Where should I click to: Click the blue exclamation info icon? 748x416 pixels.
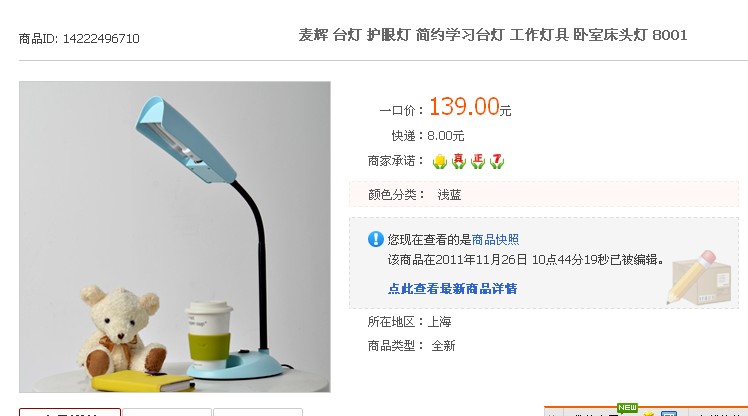tap(376, 239)
